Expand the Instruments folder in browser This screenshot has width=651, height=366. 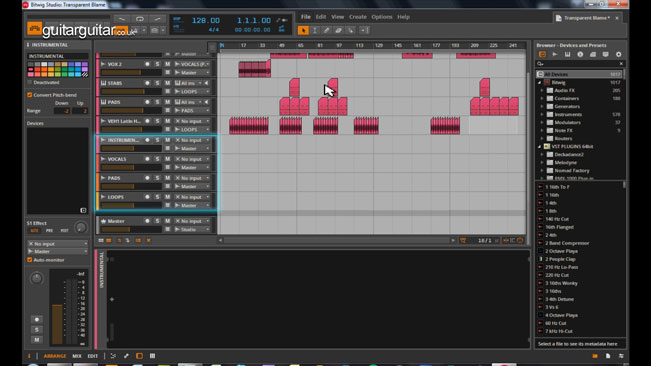[542, 115]
